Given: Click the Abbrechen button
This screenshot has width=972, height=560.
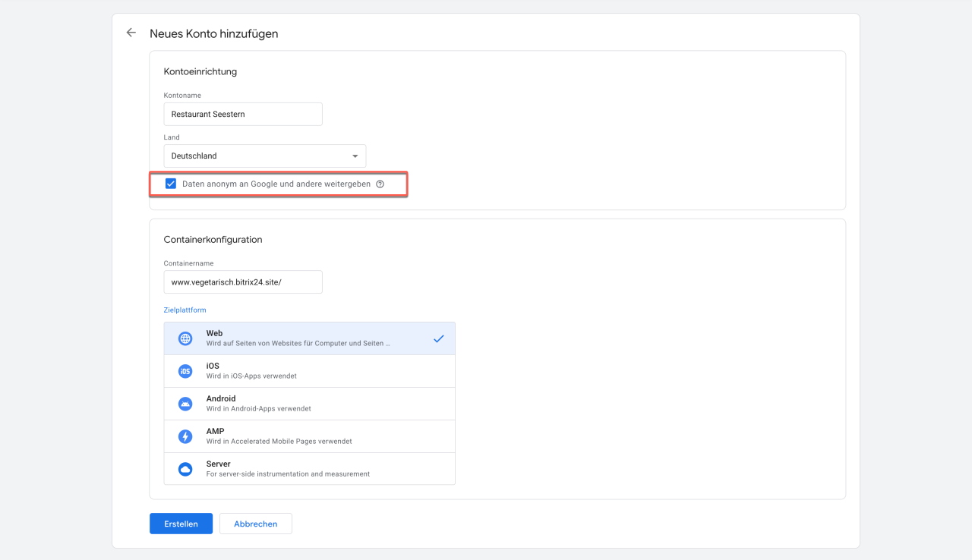Looking at the screenshot, I should point(255,524).
